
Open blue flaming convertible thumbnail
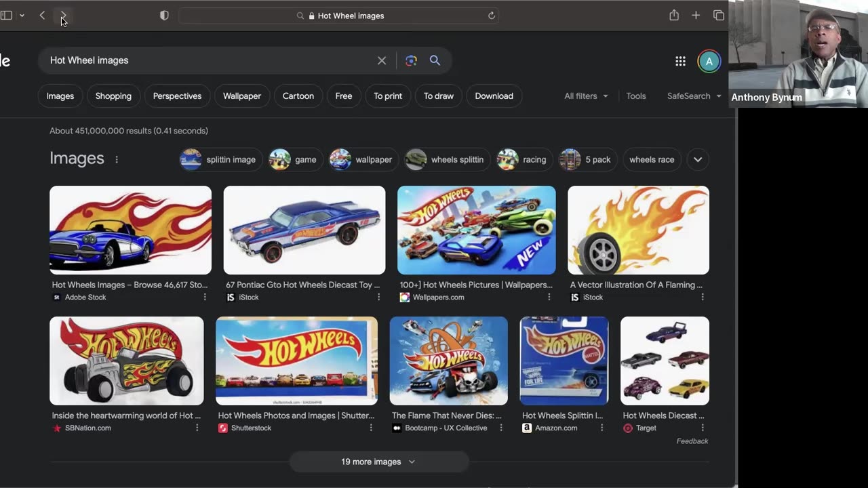(x=130, y=230)
